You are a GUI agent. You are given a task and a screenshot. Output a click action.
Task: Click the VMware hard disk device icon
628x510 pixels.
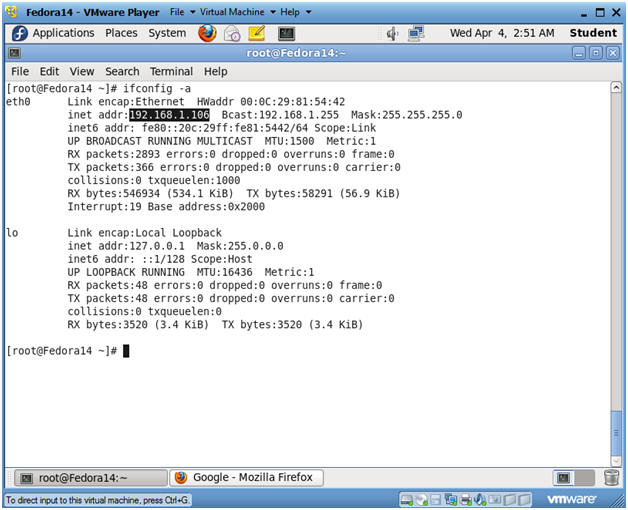[407, 500]
